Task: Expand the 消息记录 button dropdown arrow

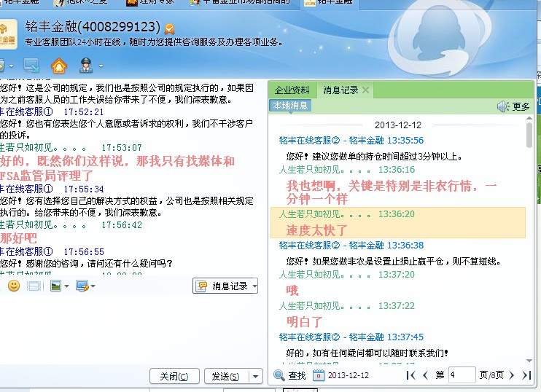Action: point(254,286)
